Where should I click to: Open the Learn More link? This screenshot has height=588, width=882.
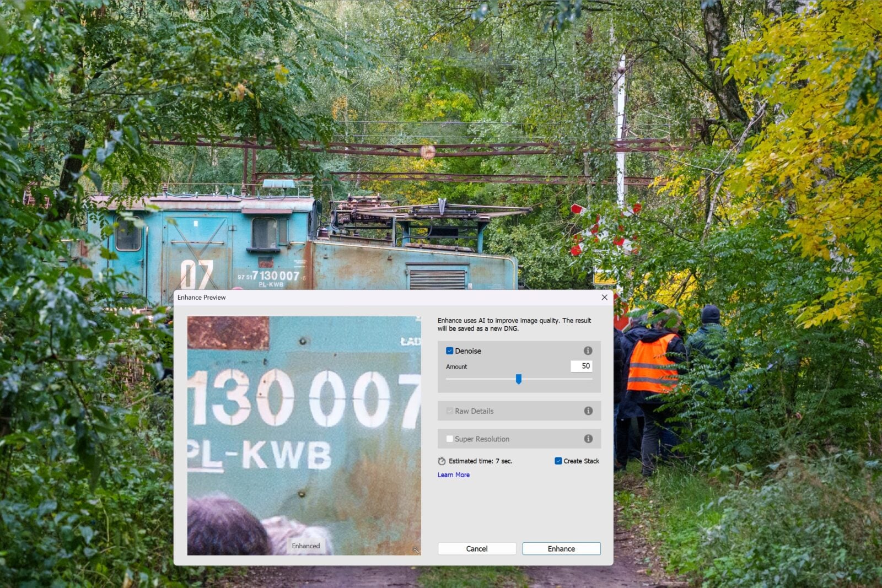(453, 475)
